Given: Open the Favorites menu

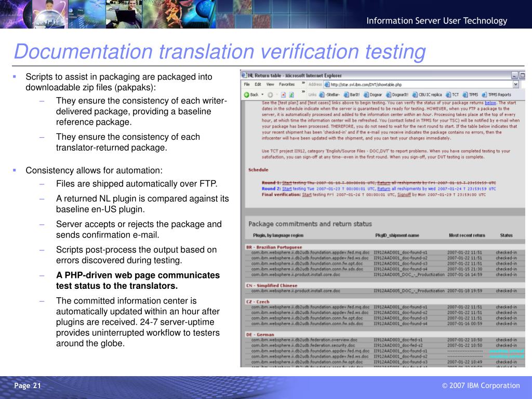Looking at the screenshot, I should (x=287, y=84).
